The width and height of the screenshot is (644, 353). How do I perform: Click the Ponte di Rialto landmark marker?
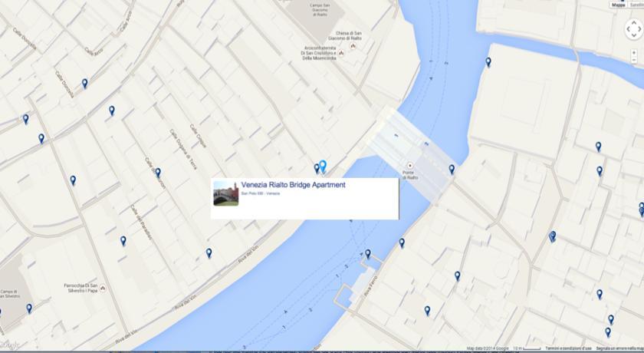click(x=409, y=165)
